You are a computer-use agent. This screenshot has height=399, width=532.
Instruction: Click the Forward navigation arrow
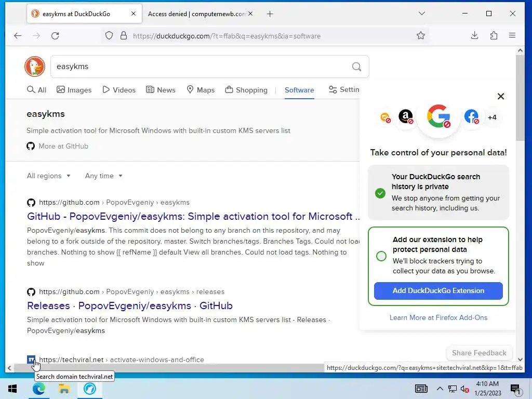tap(36, 36)
